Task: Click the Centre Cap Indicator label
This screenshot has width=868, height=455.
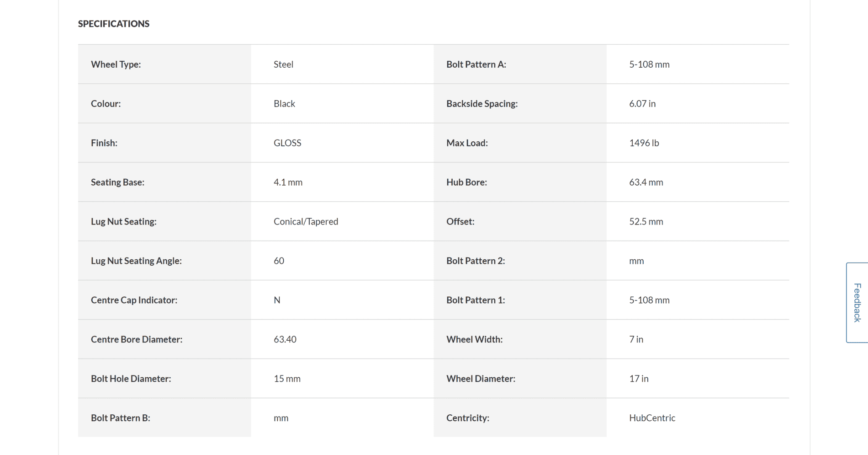Action: click(134, 300)
